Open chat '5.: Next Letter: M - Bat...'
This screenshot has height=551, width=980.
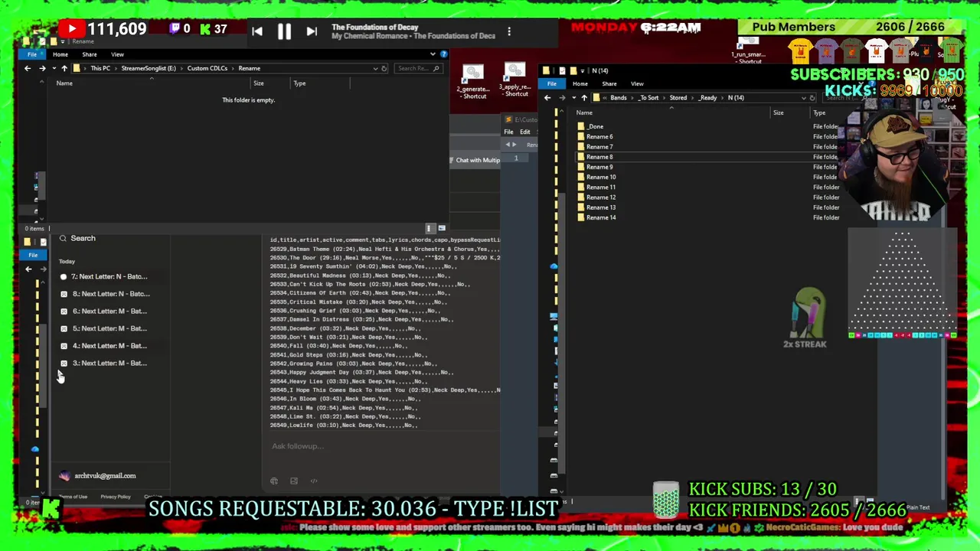[x=109, y=328]
